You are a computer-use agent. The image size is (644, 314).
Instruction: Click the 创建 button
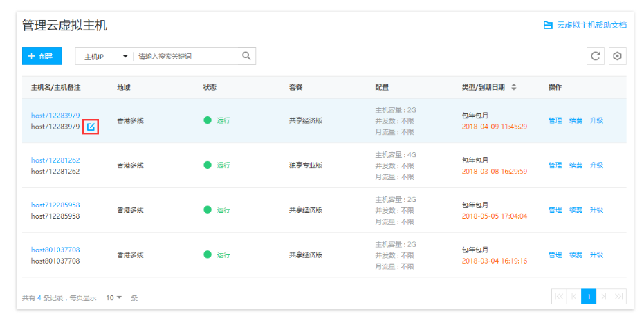[x=42, y=56]
